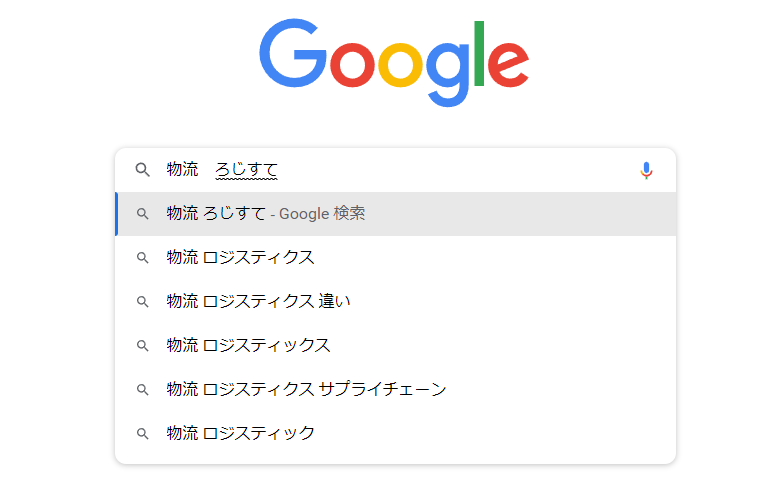Viewport: 781px width, 498px height.
Task: Click the word 物流 in the search field
Action: coord(182,170)
